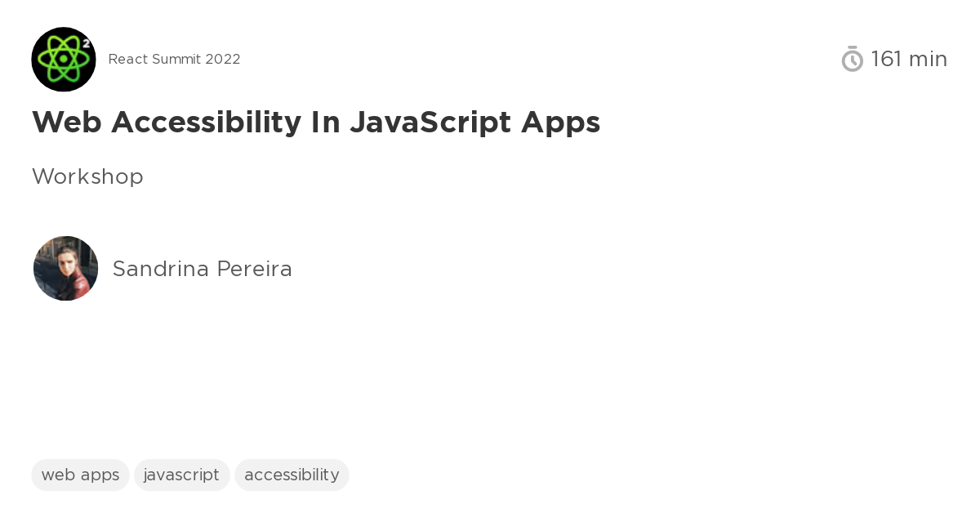
Task: Open Sandrina Pereira's speaker profile
Action: point(202,269)
